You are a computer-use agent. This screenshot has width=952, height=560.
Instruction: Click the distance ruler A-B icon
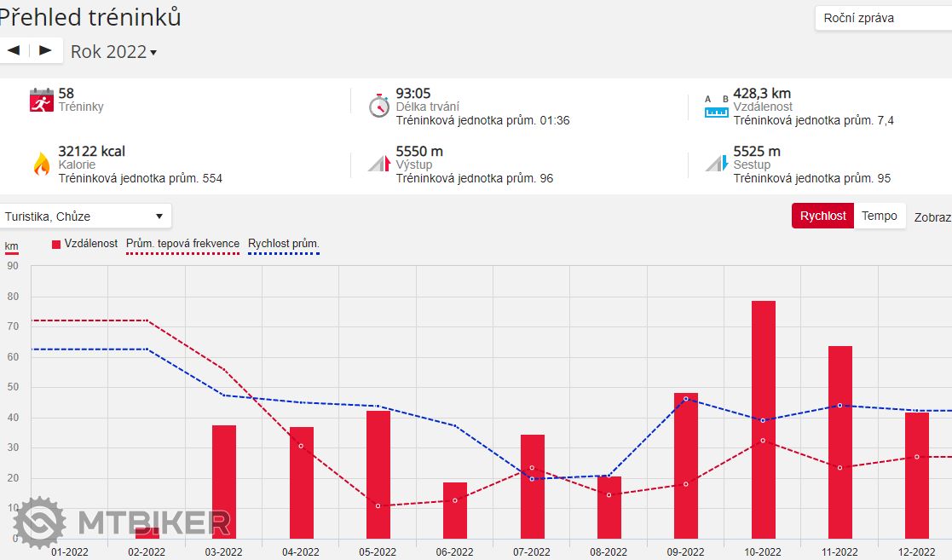click(x=717, y=106)
